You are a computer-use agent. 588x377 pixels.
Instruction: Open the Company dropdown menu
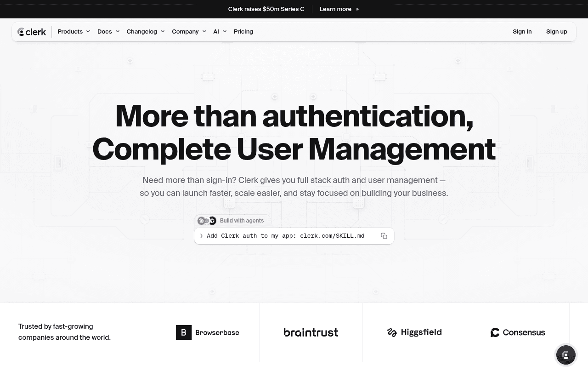189,32
